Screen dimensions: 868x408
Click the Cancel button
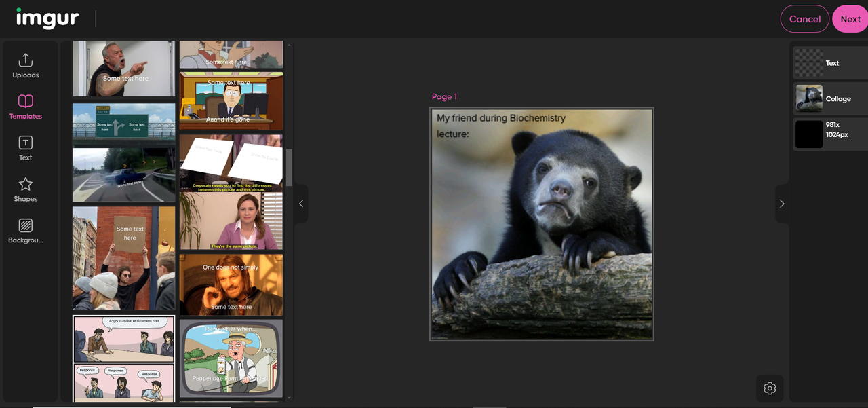(805, 19)
